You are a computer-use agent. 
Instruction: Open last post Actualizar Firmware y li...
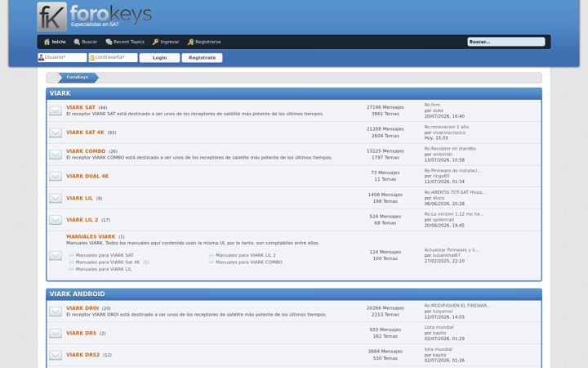pos(451,249)
